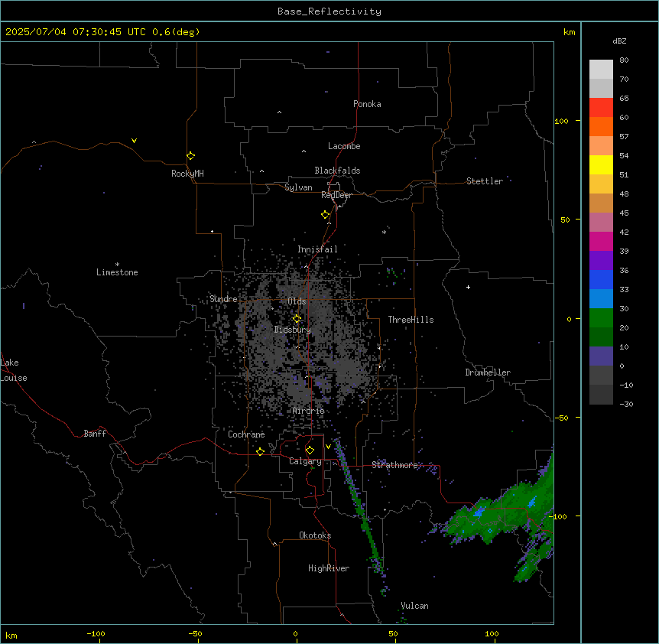The width and height of the screenshot is (659, 644).
Task: Click the Drumheller label
Action: click(x=488, y=372)
